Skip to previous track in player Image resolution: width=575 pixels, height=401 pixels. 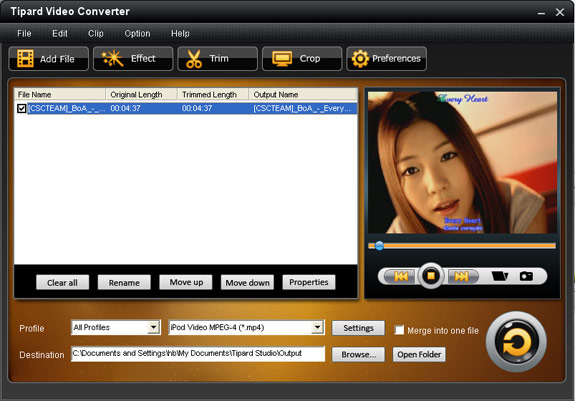click(400, 276)
